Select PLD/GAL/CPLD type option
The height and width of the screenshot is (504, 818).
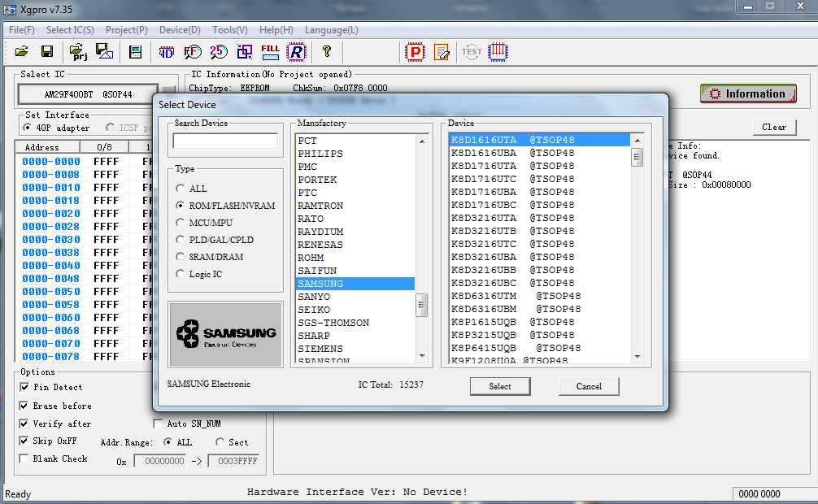pyautogui.click(x=181, y=240)
